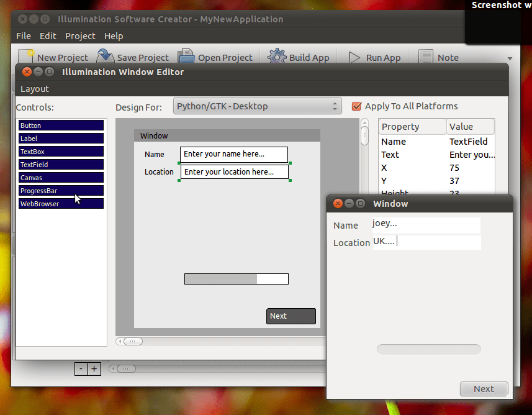Click the Name property row value TextField

[468, 141]
